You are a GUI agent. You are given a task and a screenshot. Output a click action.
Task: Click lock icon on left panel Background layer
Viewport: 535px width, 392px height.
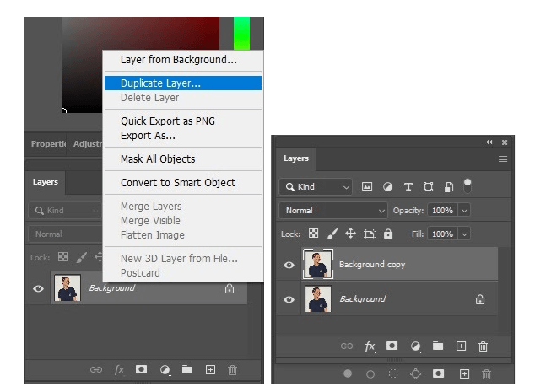click(230, 289)
